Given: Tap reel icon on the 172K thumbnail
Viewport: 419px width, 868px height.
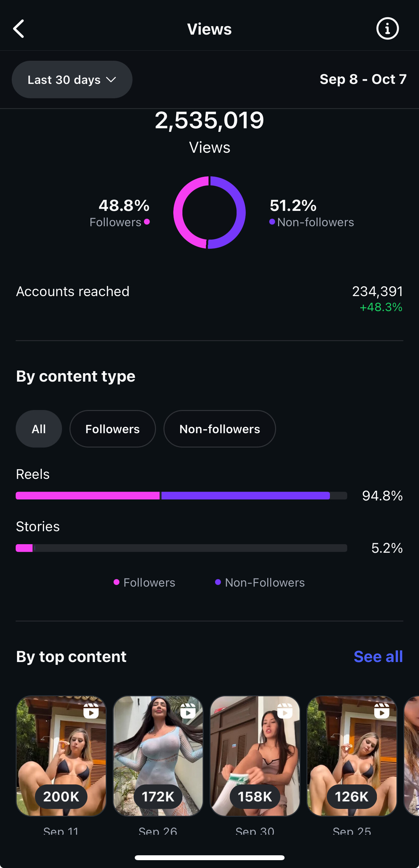Looking at the screenshot, I should pyautogui.click(x=188, y=711).
